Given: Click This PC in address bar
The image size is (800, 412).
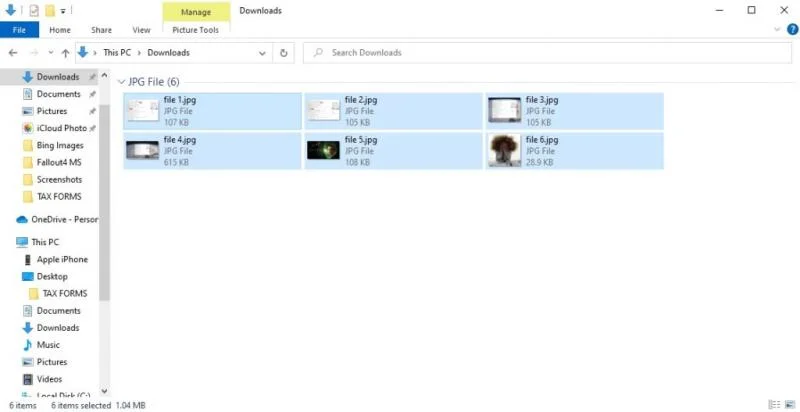Looking at the screenshot, I should click(117, 53).
